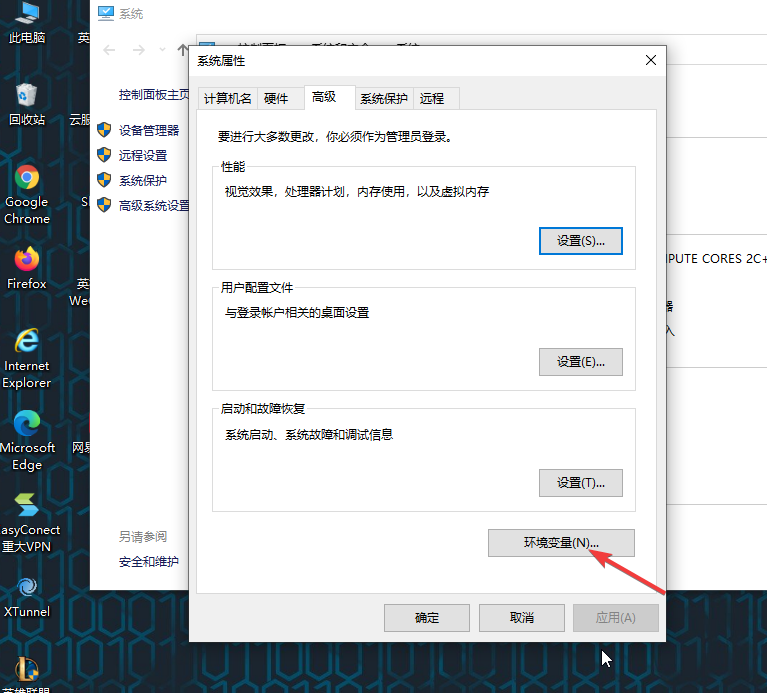
Task: Launch XTunnel desktop shortcut
Action: (27, 596)
